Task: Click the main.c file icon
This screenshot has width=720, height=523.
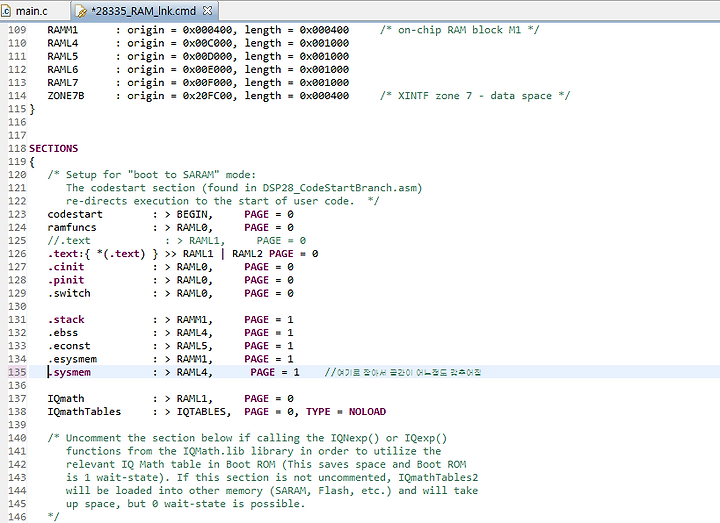Action: tap(7, 11)
